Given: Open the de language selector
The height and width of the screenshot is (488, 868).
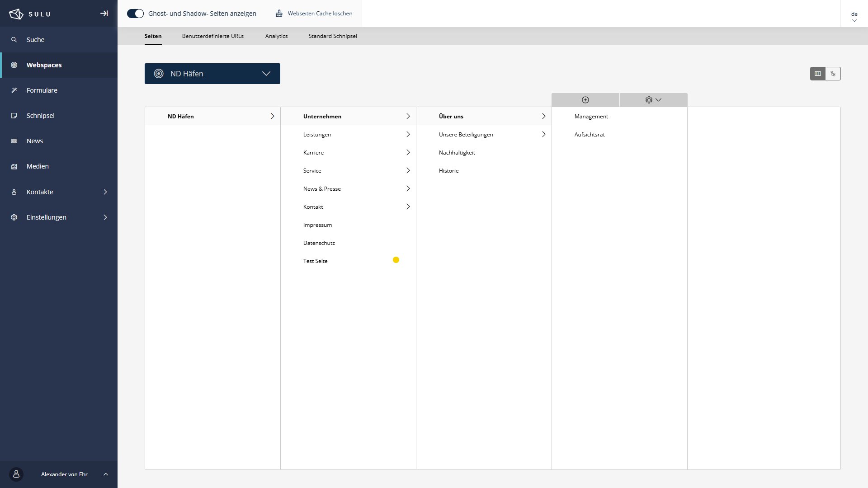Looking at the screenshot, I should pyautogui.click(x=854, y=16).
